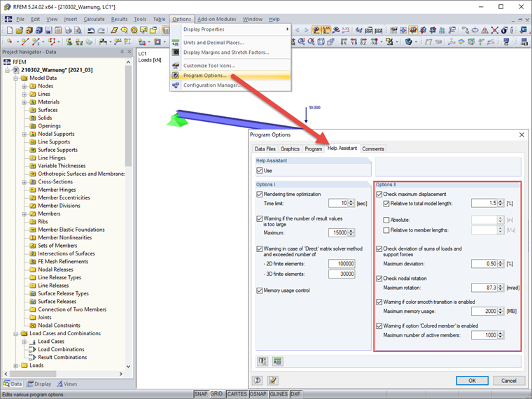
Task: Click the edit comment notepad icon in dialog
Action: tap(272, 380)
